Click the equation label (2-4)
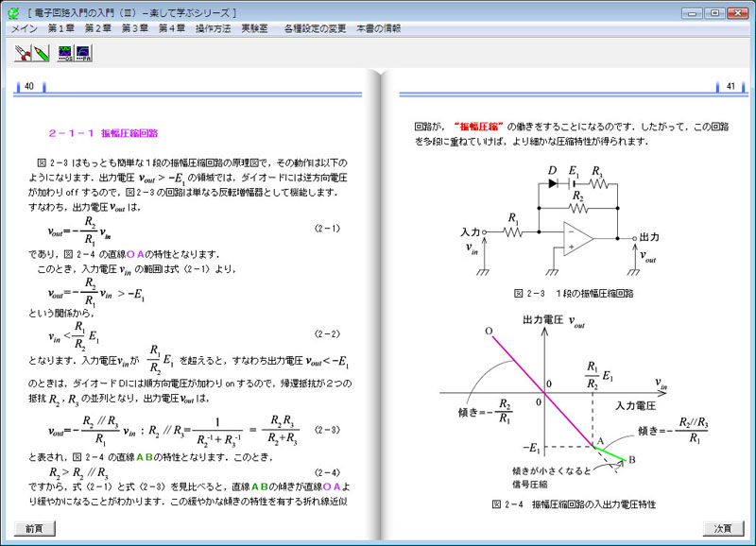This screenshot has height=546, width=756. click(327, 472)
